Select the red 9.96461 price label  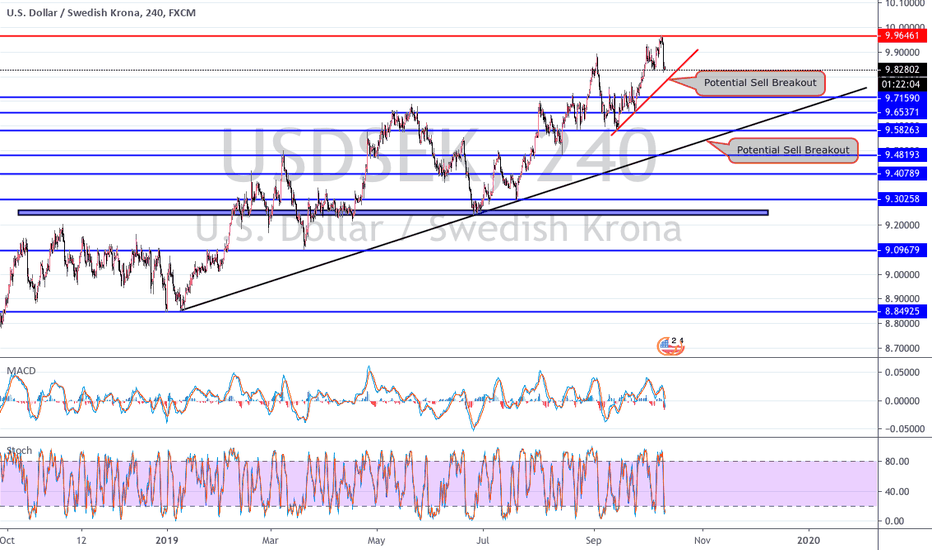pyautogui.click(x=902, y=36)
